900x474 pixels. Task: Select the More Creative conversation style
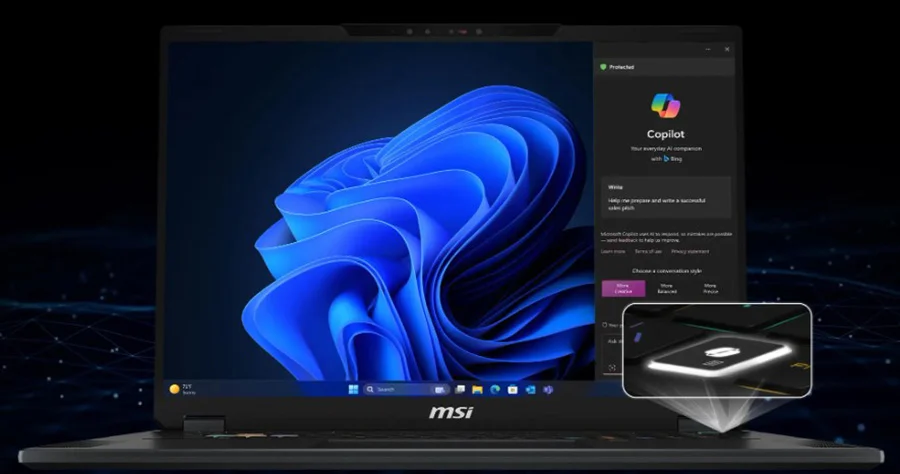pyautogui.click(x=623, y=288)
